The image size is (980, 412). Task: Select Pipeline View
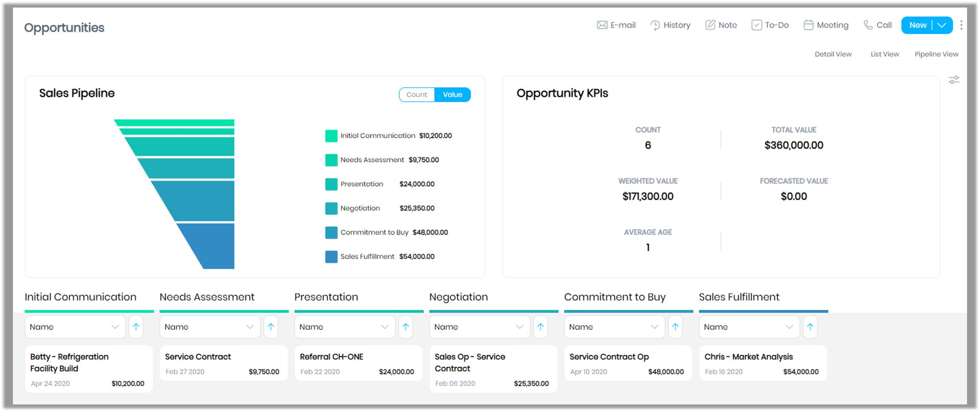point(936,54)
